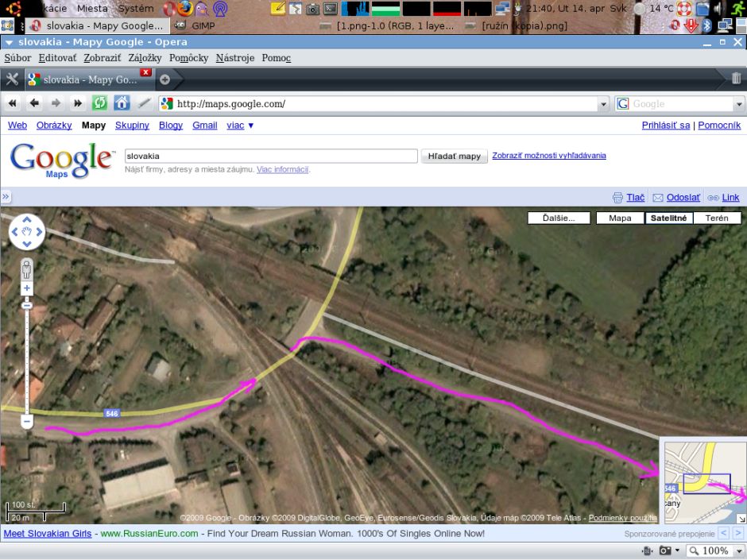The height and width of the screenshot is (560, 747).
Task: Toggle the Satelitné map view
Action: tap(669, 218)
